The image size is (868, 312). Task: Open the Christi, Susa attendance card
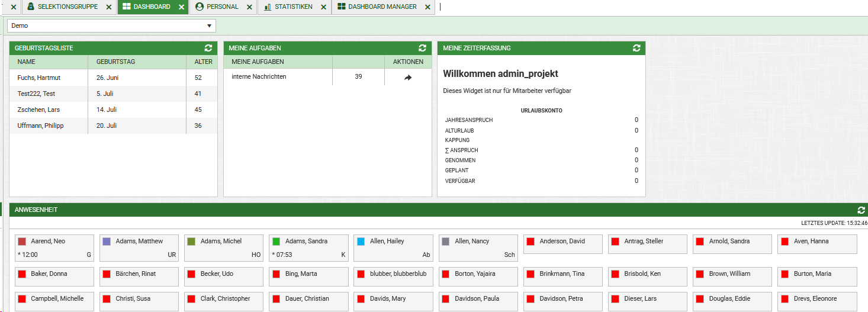click(x=139, y=301)
